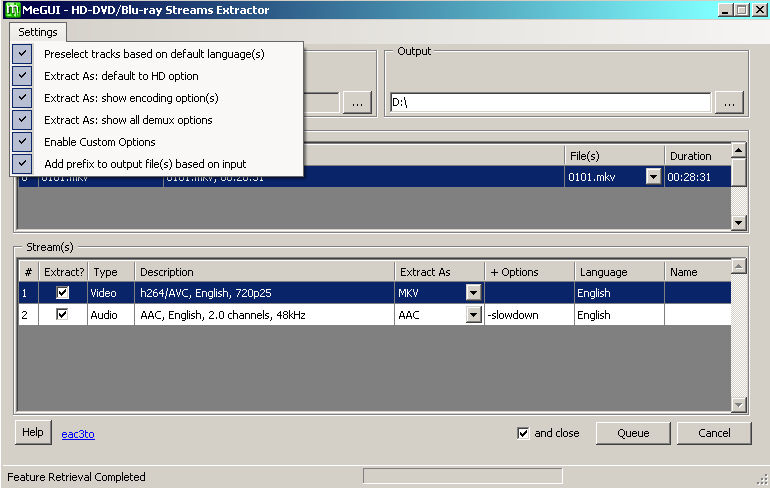Screen dimensions: 770x488
Task: Click the Type column header
Action: (x=111, y=272)
